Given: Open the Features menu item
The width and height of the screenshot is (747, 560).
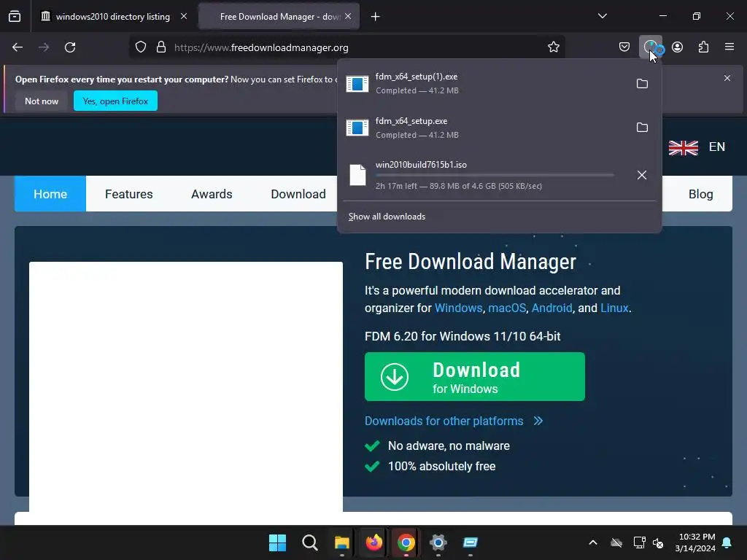Looking at the screenshot, I should 128,194.
